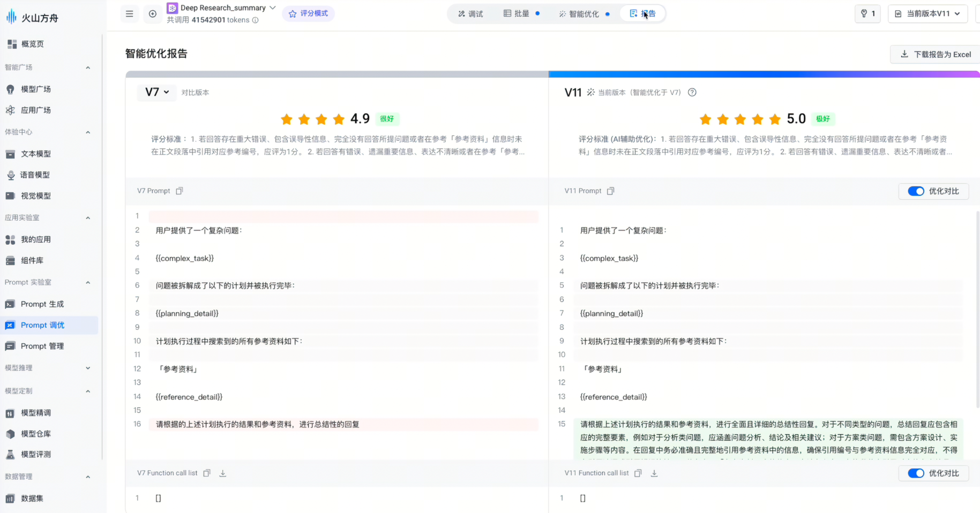
Task: Click the V11 prompt panel scrollbar
Action: (x=977, y=311)
